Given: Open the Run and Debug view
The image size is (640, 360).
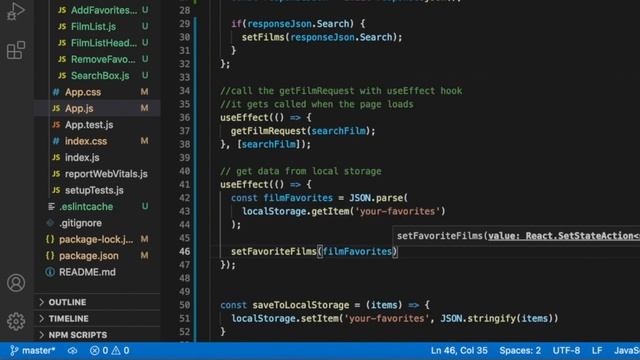Looking at the screenshot, I should click(x=16, y=11).
